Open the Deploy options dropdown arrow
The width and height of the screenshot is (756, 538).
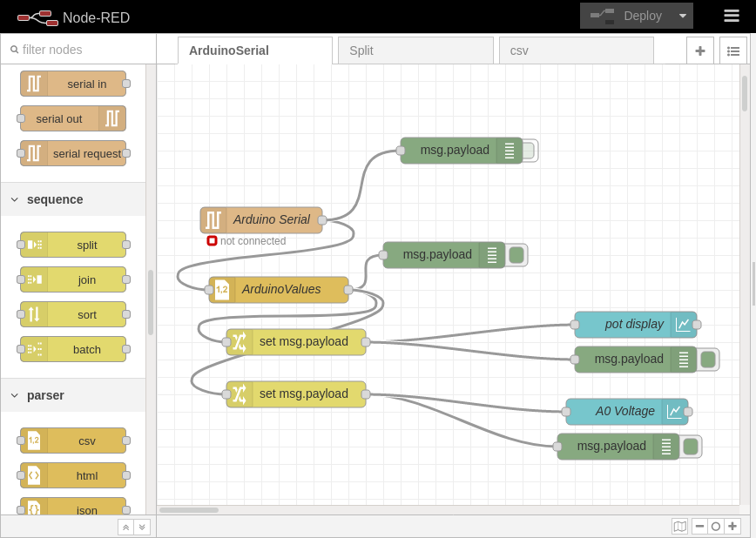coord(682,16)
